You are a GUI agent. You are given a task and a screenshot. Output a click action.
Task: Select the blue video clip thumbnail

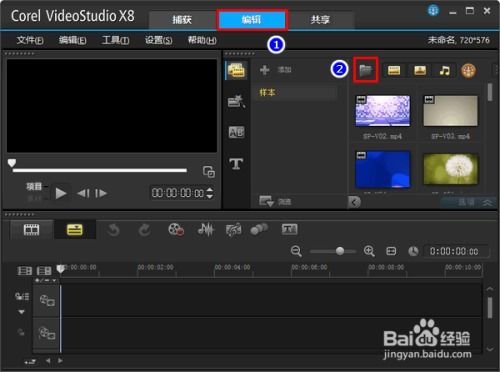[x=383, y=170]
